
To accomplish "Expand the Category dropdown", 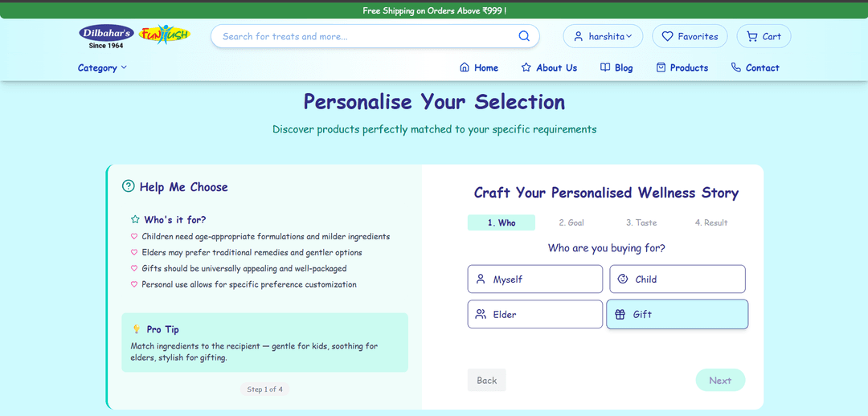I will pyautogui.click(x=102, y=68).
